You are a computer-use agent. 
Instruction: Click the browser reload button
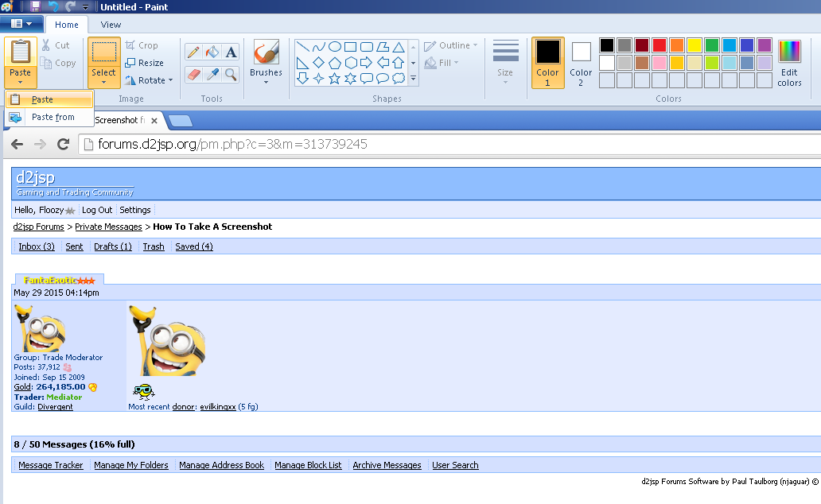click(64, 145)
